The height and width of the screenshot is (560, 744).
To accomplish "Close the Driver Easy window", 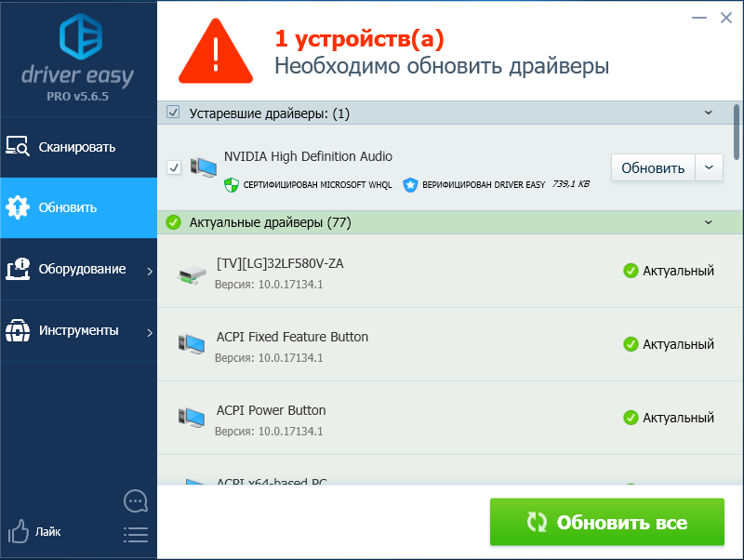I will coord(726,18).
